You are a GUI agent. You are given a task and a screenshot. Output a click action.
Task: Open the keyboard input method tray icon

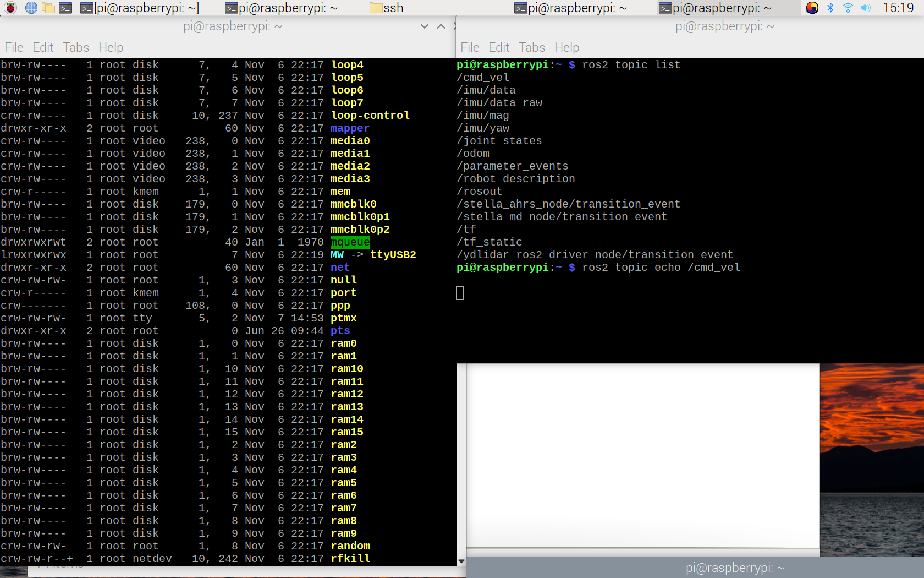(x=812, y=8)
